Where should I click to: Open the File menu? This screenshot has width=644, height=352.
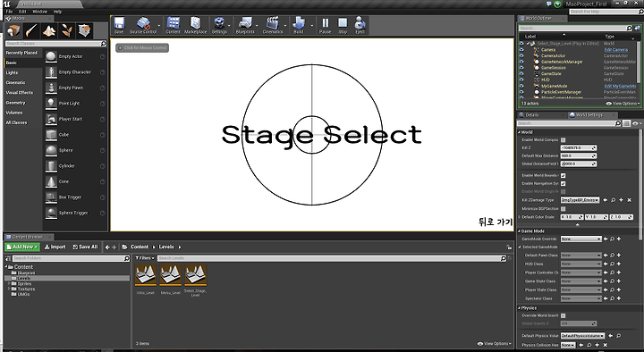(9, 12)
